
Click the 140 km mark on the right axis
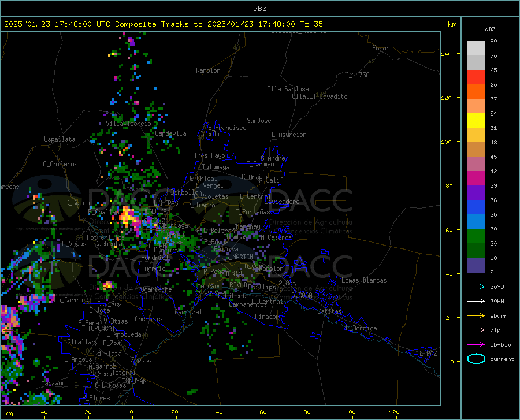(446, 54)
